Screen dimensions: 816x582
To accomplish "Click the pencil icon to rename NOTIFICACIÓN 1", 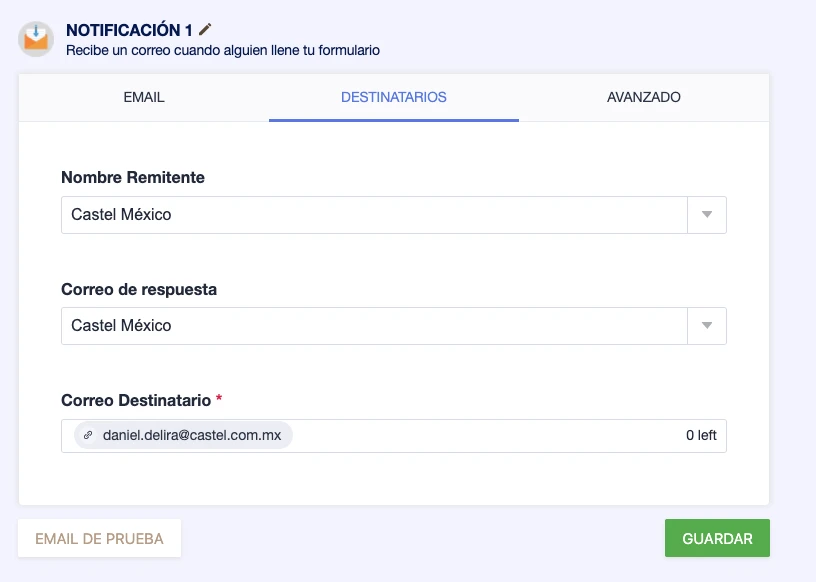I will pyautogui.click(x=204, y=29).
